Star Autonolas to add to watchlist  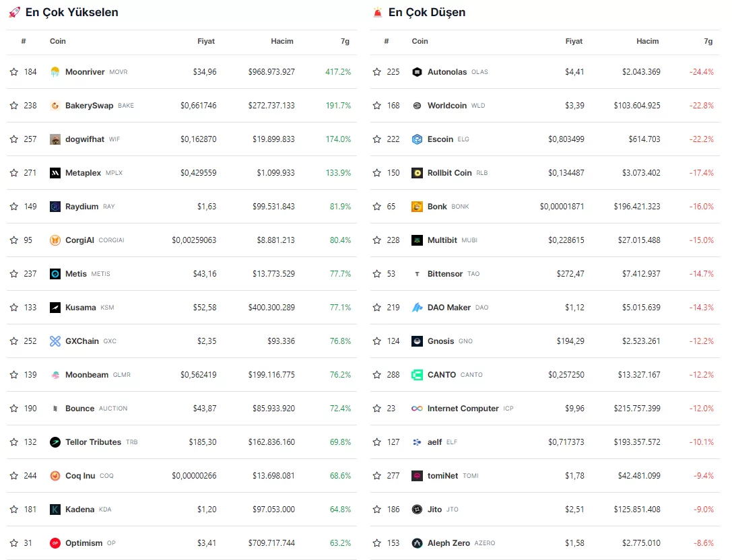tap(376, 72)
